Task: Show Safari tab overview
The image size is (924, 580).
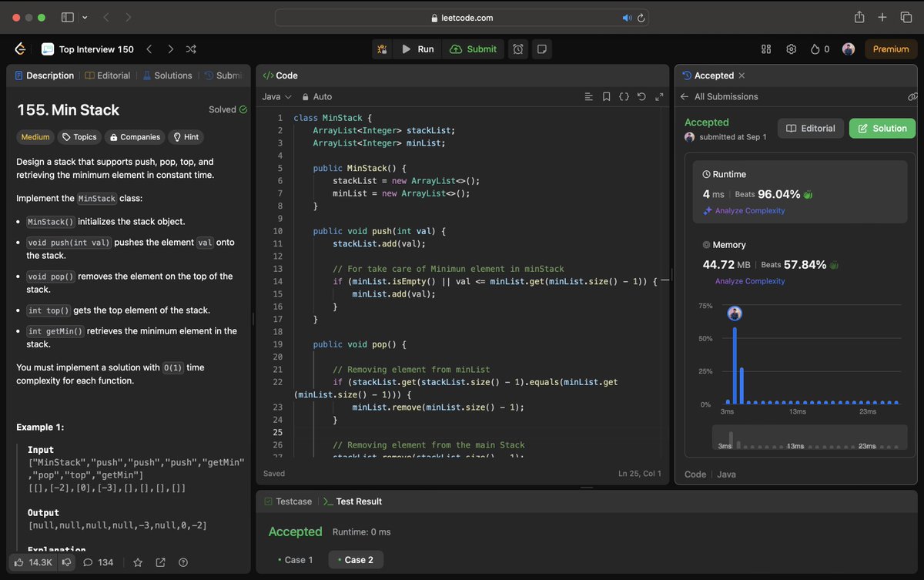Action: (906, 17)
